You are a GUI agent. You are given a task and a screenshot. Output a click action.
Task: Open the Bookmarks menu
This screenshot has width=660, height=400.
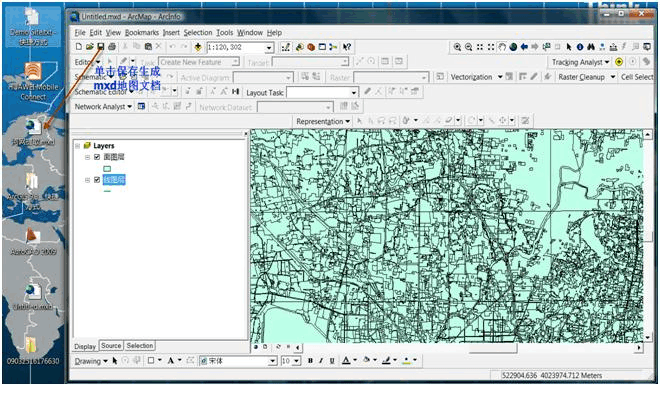click(x=142, y=32)
